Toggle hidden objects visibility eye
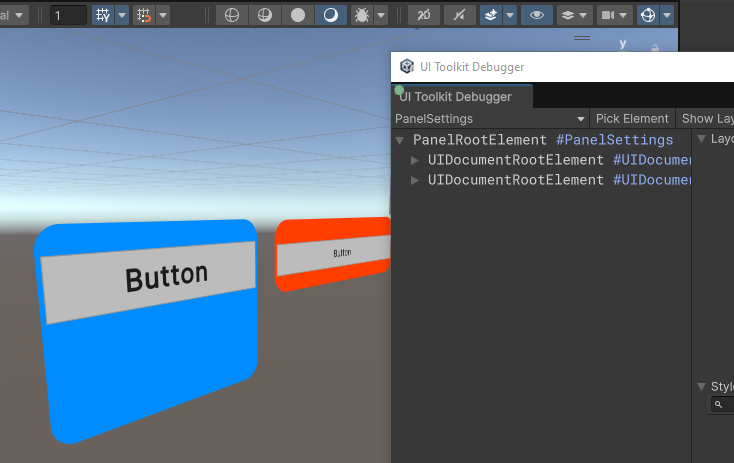The width and height of the screenshot is (734, 463). (x=538, y=15)
